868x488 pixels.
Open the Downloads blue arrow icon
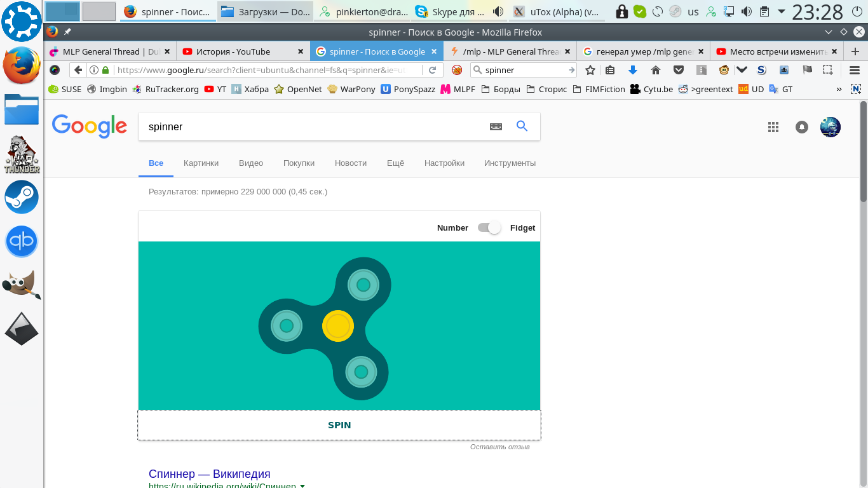point(632,70)
